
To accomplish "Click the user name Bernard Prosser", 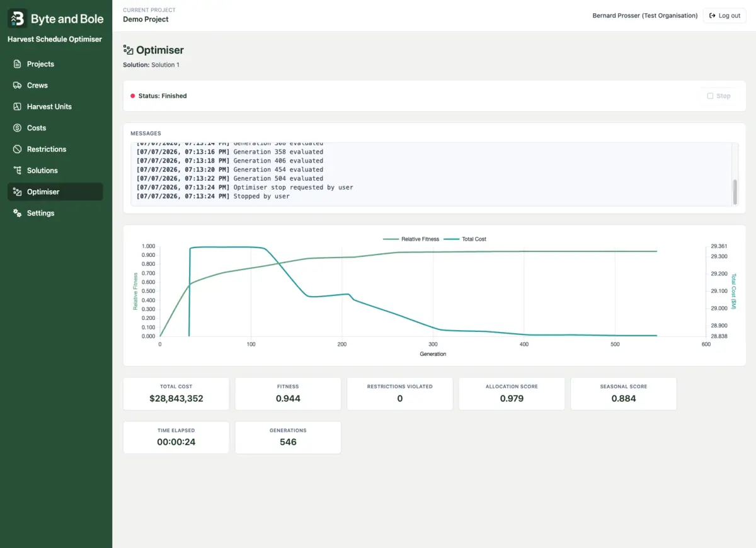I will (x=645, y=16).
